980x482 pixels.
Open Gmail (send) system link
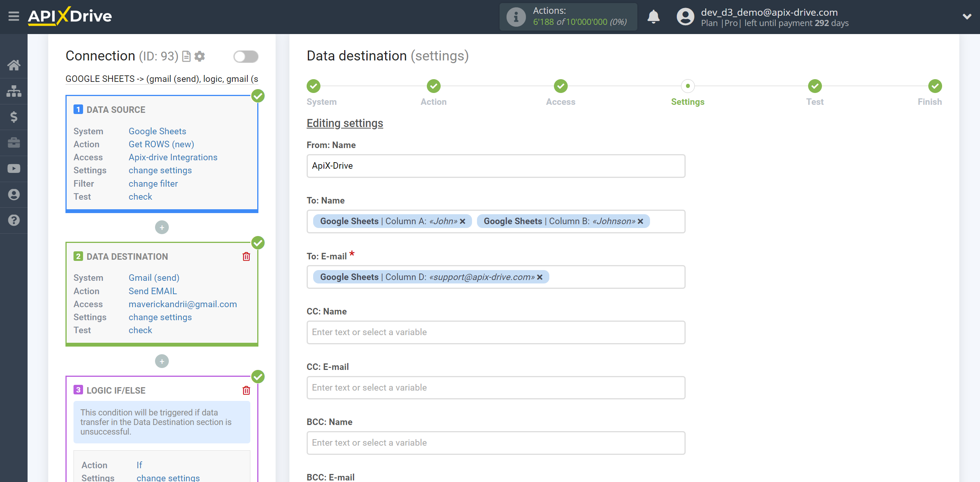[x=154, y=278]
